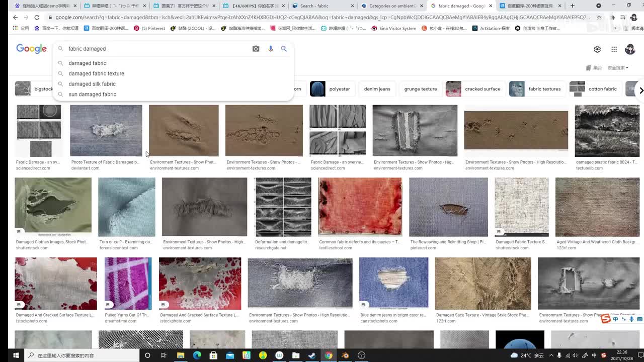Focus the Chrome address bar
Screen dimensions: 644x362
coord(320,17)
